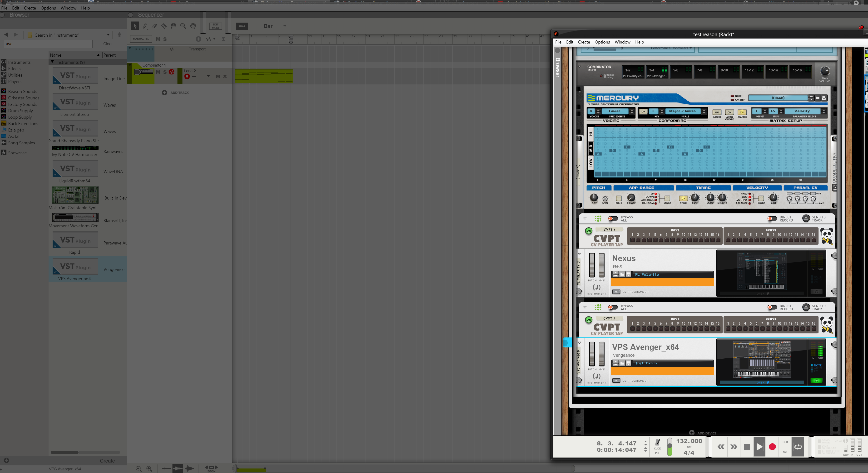Open the Lane 2 dropdown arrow
The width and height of the screenshot is (868, 473).
(208, 76)
